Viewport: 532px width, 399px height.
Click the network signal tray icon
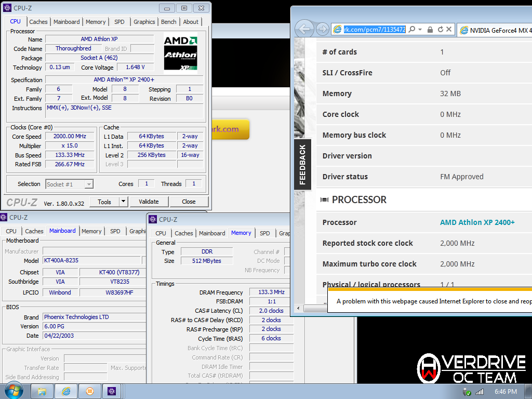point(480,392)
